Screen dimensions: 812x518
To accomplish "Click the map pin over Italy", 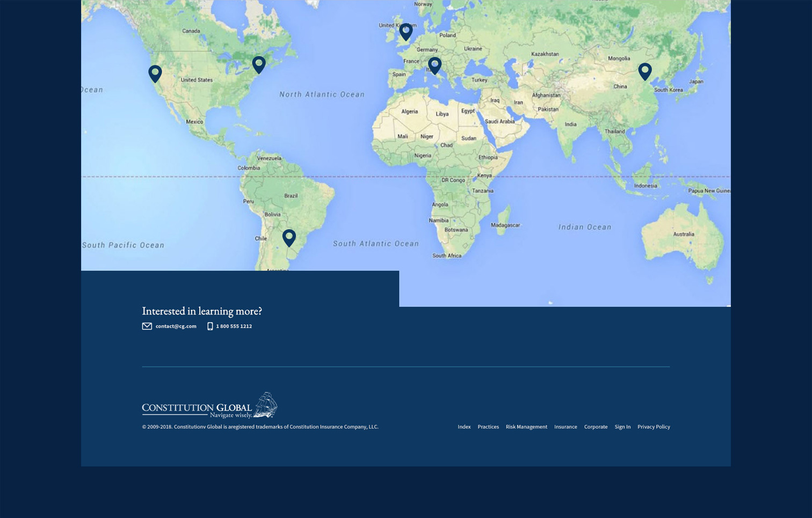I will coord(434,65).
